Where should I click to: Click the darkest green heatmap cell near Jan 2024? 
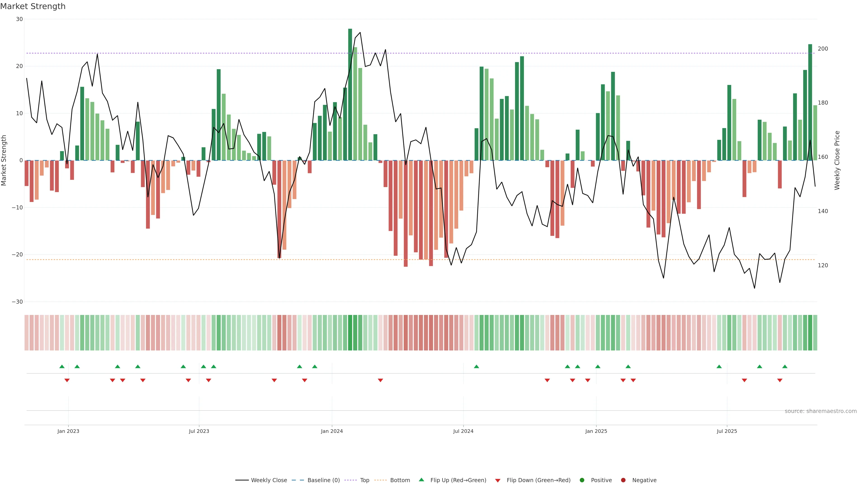point(350,332)
